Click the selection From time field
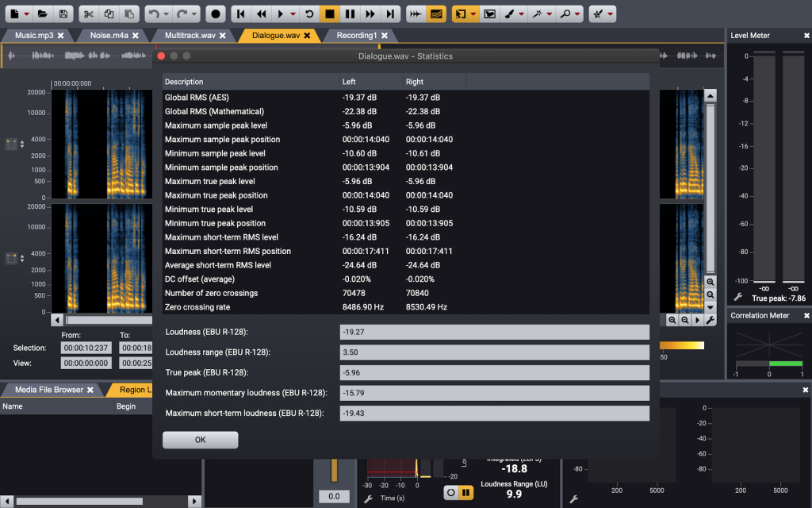Viewport: 812px width, 508px height. click(87, 348)
